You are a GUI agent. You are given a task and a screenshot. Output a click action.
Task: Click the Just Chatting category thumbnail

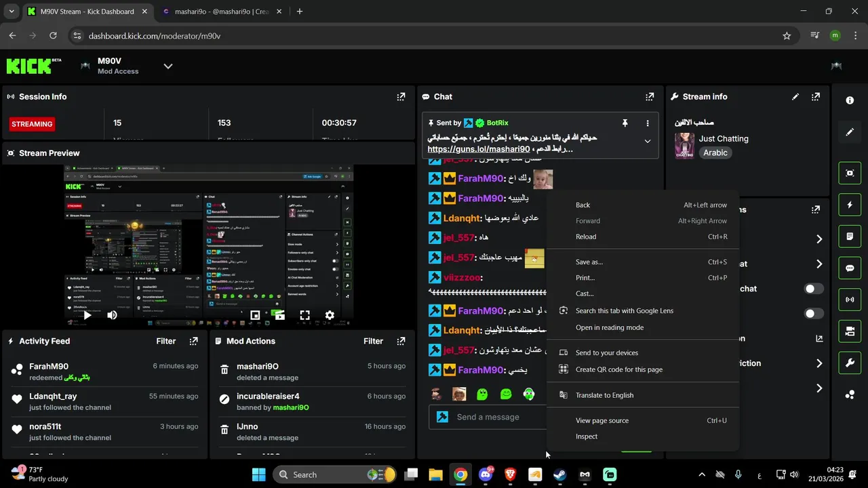click(x=684, y=146)
